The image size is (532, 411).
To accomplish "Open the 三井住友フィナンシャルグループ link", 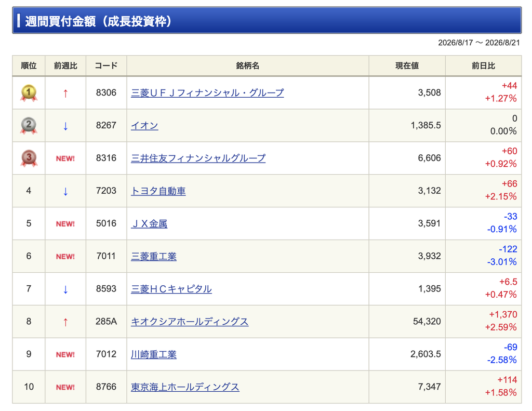I will click(x=198, y=158).
